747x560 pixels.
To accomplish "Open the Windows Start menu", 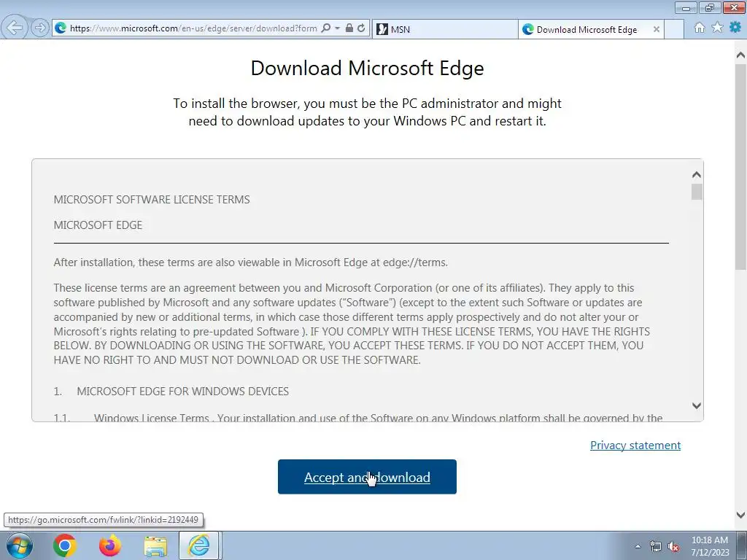I will pos(20,545).
